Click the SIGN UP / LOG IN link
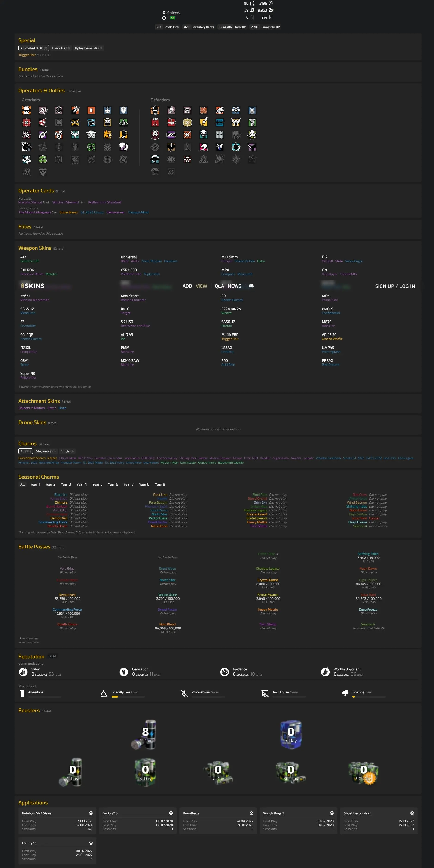 pos(395,286)
